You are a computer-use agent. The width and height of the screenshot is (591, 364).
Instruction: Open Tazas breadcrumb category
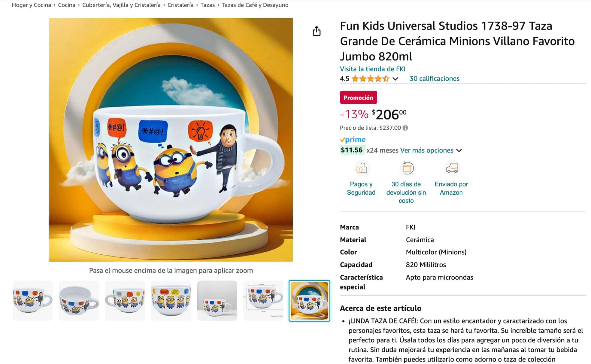[208, 5]
